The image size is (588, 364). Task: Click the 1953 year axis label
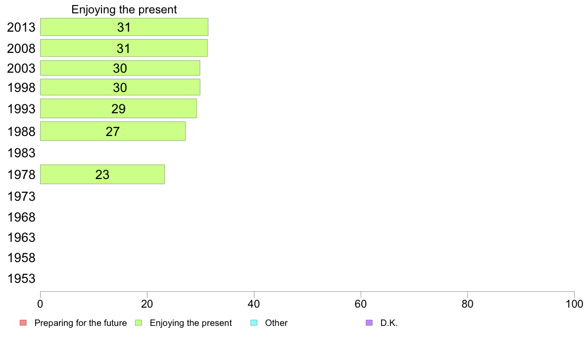[21, 278]
